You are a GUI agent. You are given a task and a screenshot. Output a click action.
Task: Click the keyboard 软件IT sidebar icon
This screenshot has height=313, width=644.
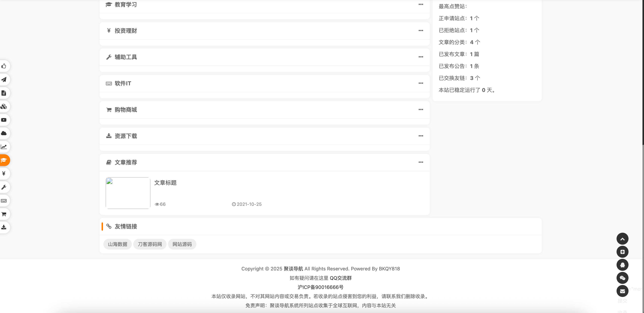(x=4, y=200)
